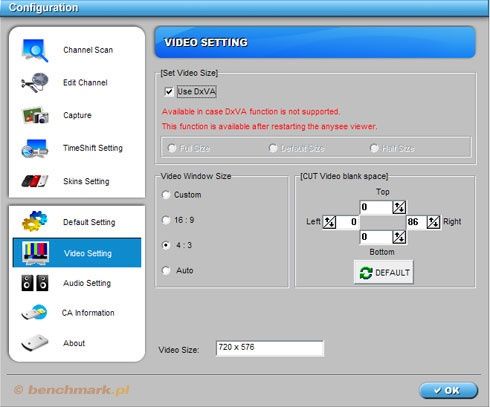Click the Left crop spinner arrows

coord(329,222)
